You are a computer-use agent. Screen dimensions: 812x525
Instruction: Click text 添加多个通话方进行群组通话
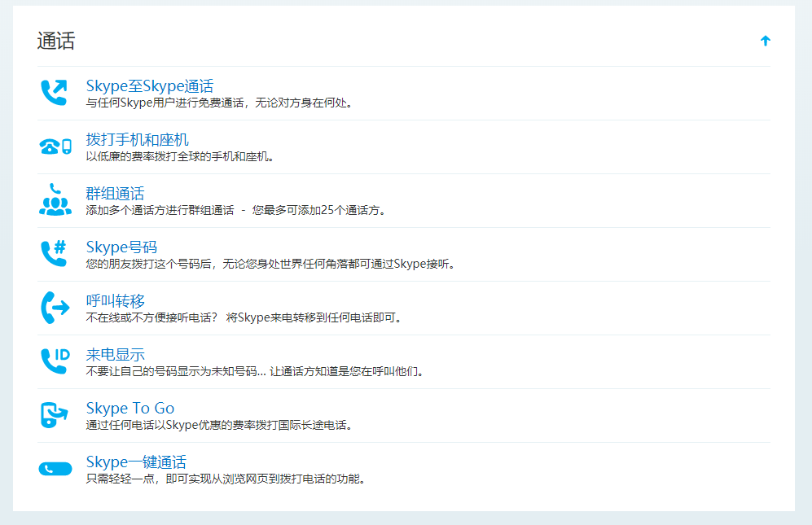(x=160, y=210)
